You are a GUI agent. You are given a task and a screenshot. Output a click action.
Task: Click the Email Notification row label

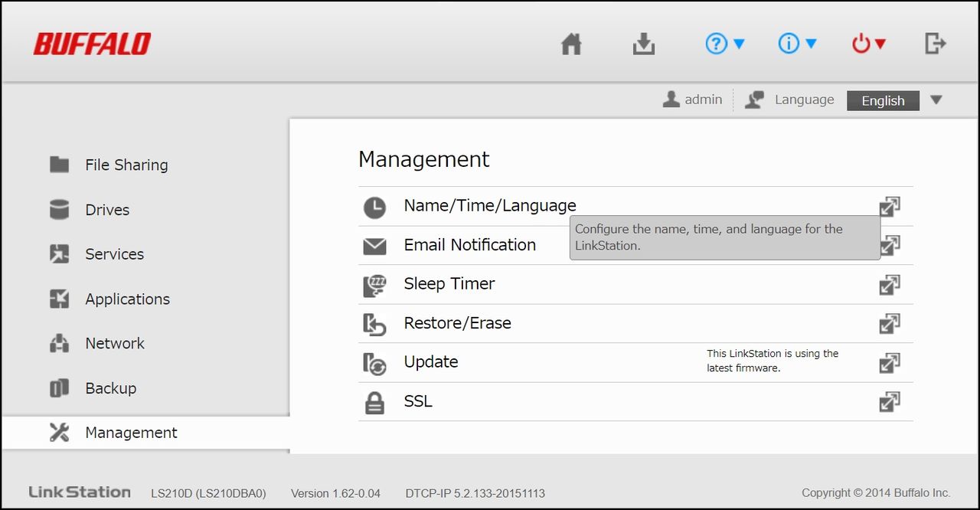tap(470, 245)
